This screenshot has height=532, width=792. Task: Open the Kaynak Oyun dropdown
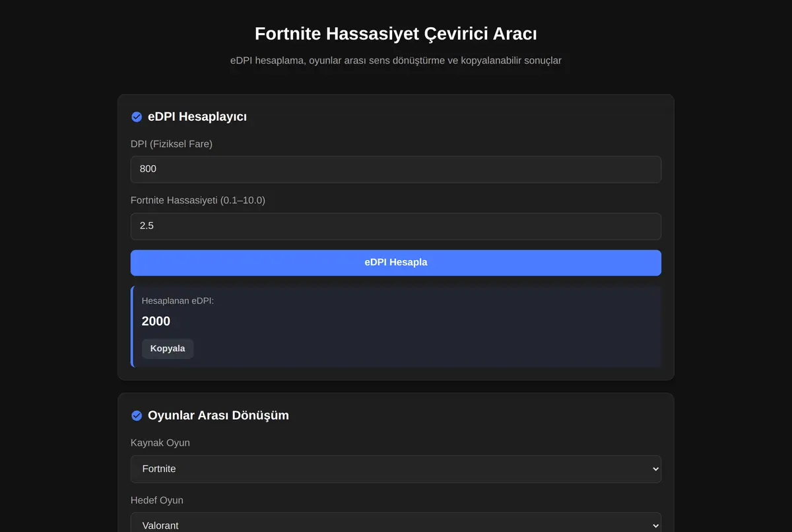click(396, 469)
